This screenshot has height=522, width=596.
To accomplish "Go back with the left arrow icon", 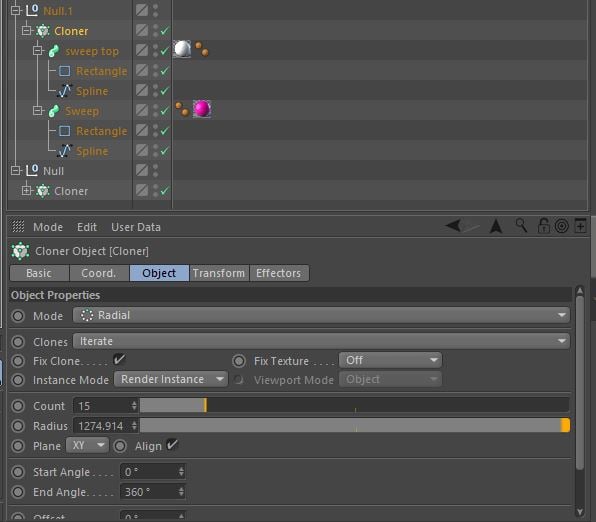I will pyautogui.click(x=453, y=225).
